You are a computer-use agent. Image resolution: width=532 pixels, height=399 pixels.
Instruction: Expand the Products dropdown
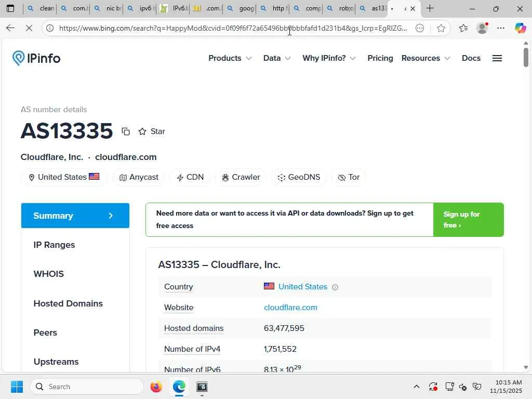pyautogui.click(x=230, y=58)
